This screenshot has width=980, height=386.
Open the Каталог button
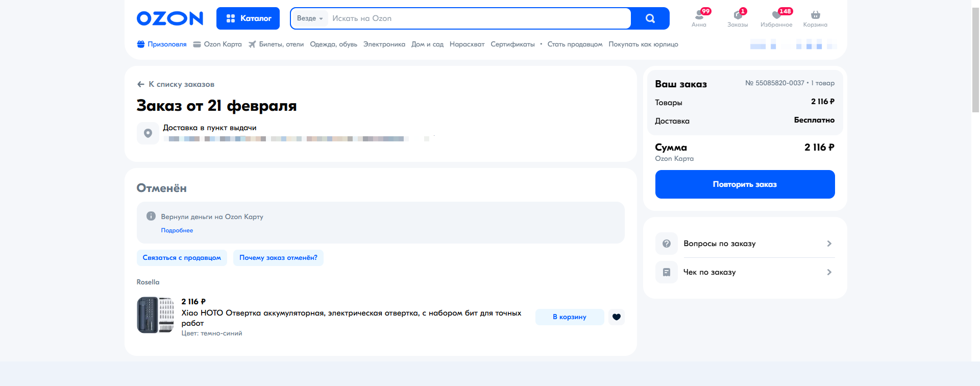click(248, 18)
